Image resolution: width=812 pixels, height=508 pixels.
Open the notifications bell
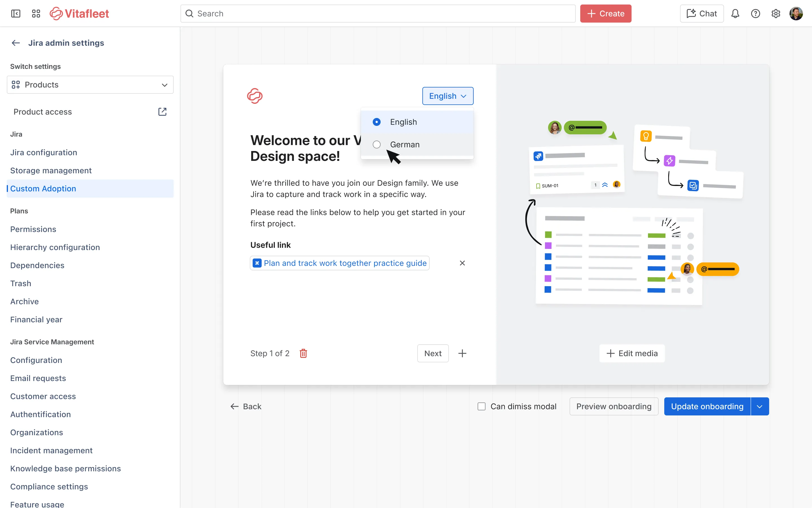[x=735, y=14]
